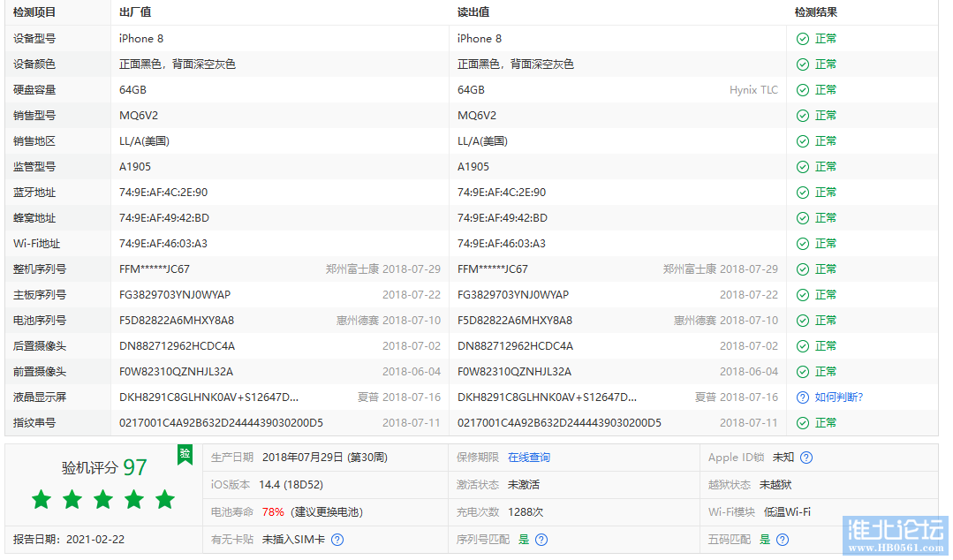Open the 如何判断? link
This screenshot has width=953, height=560.
click(839, 397)
